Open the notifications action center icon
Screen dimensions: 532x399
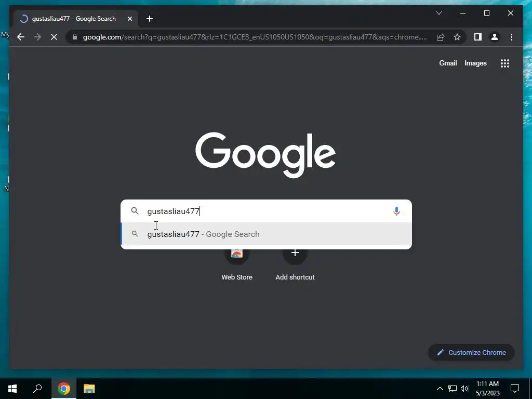point(515,389)
